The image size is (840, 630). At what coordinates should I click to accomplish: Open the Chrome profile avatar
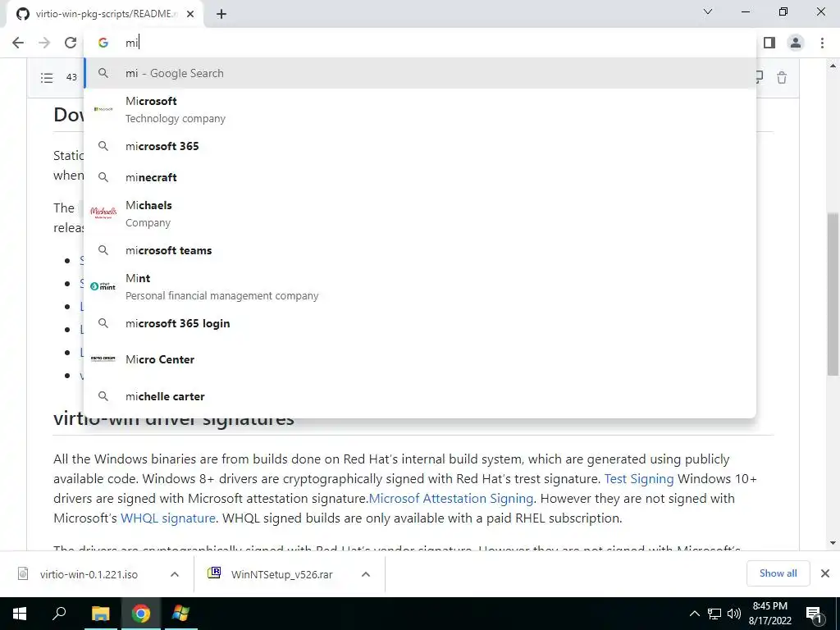796,43
